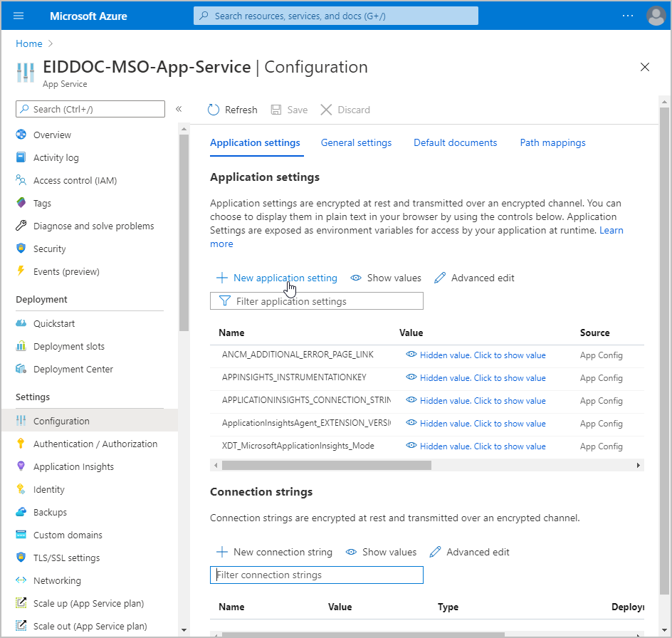This screenshot has height=638, width=672.
Task: Go to the Home breadcrumb link
Action: (x=29, y=43)
